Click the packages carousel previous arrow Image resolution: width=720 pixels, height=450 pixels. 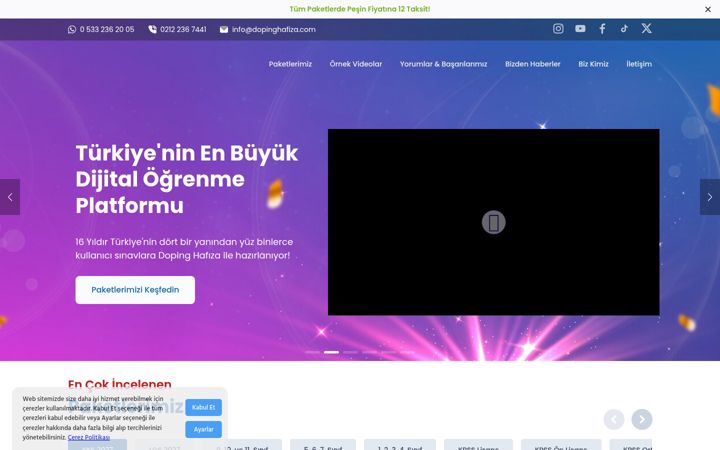point(613,419)
